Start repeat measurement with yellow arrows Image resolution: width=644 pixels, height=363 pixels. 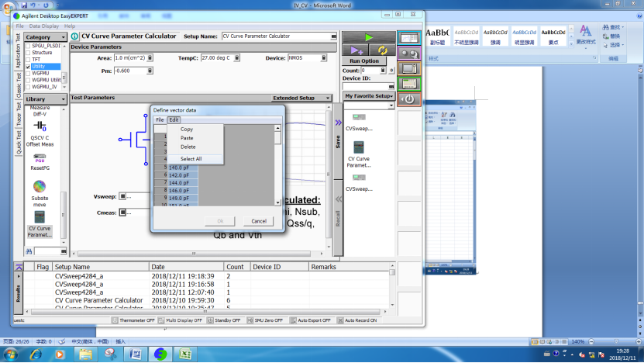coord(382,50)
